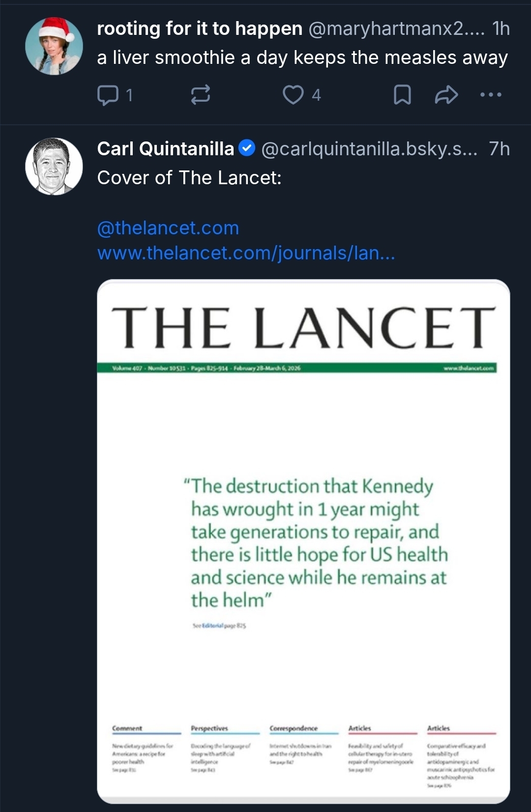Open the "Cover of The Lancet:" post text
531x812 pixels.
(189, 178)
